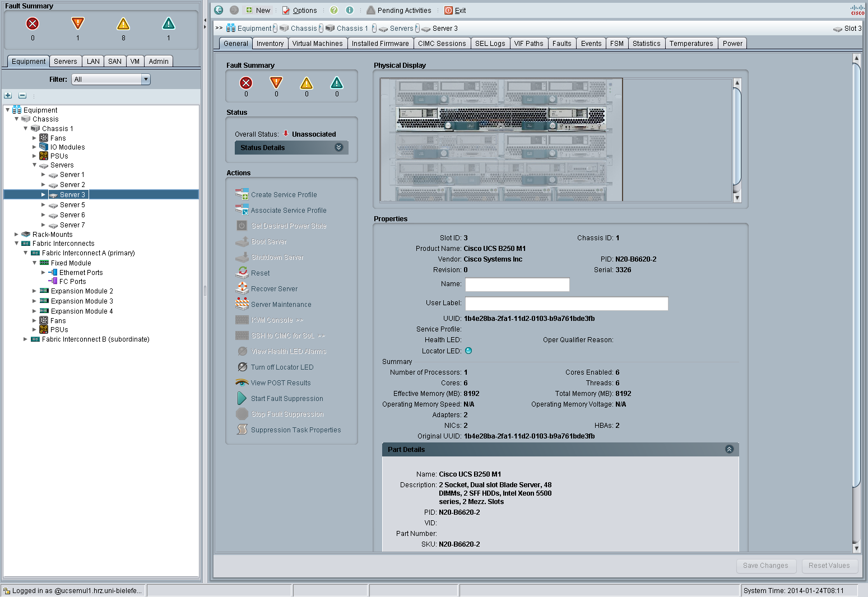Collapse the Chassis 1 tree node
Viewport: 868px width, 597px height.
point(26,128)
